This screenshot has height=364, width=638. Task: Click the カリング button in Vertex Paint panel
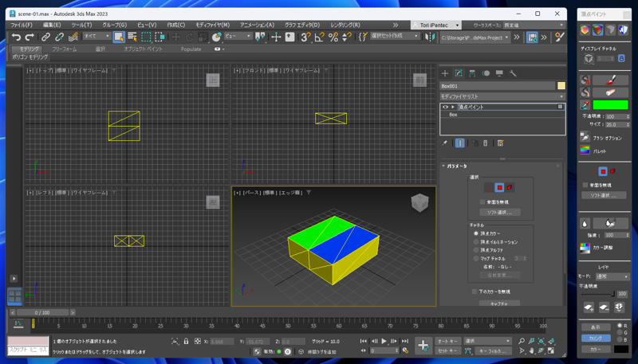(x=595, y=338)
